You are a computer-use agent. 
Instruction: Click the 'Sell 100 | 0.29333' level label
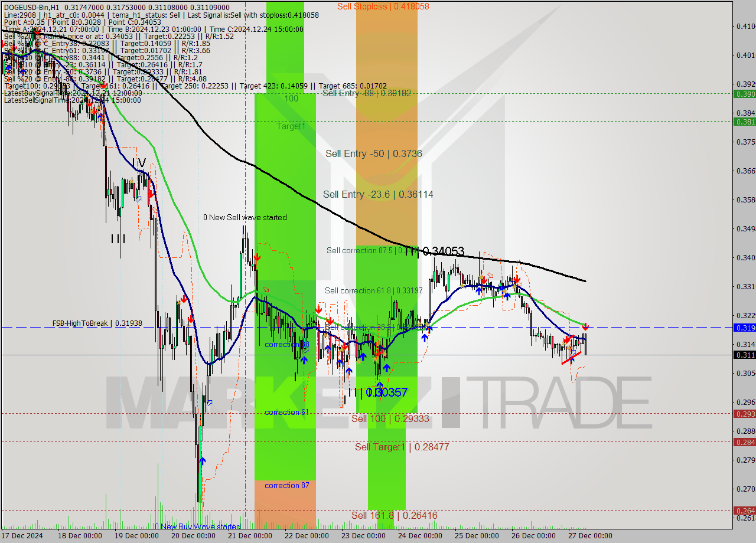click(390, 418)
